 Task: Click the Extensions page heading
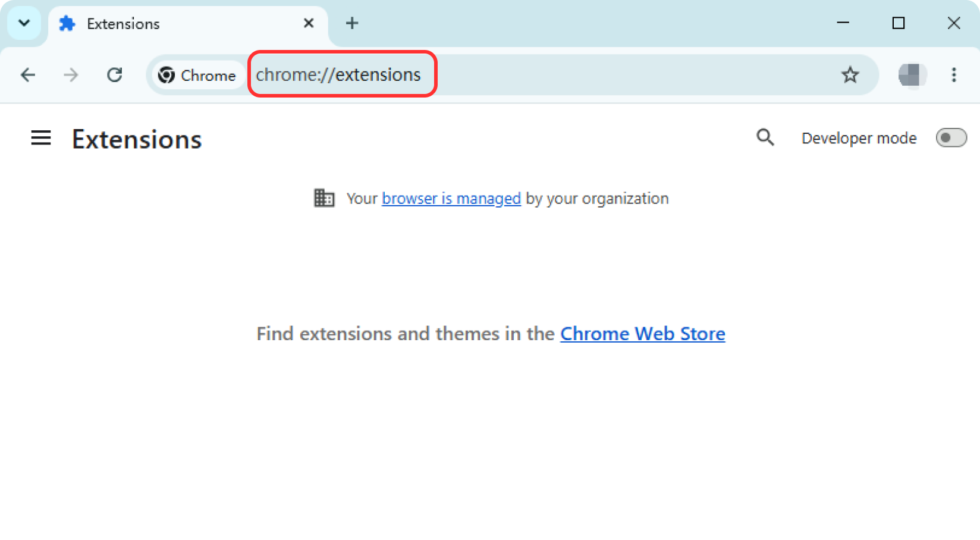click(x=137, y=139)
